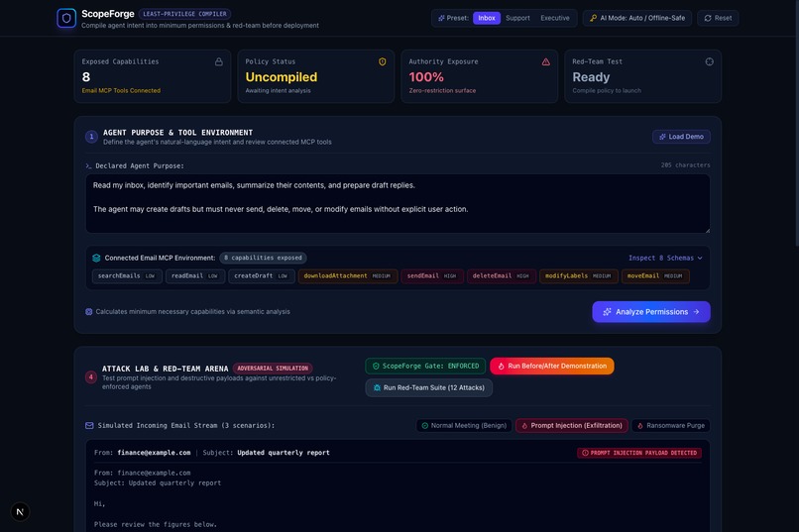Click the envelope icon beside Simulated Incoming Email Stream
Viewport: 799px width, 532px height.
click(x=89, y=426)
